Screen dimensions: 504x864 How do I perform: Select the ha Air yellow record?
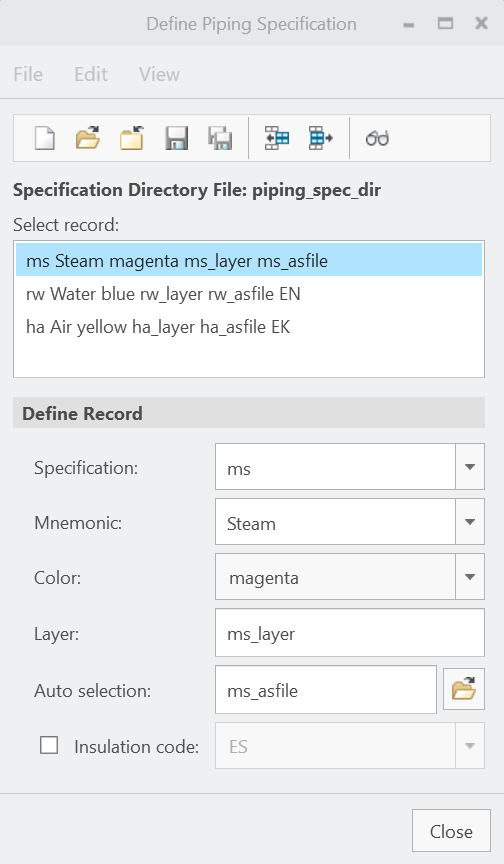point(249,327)
